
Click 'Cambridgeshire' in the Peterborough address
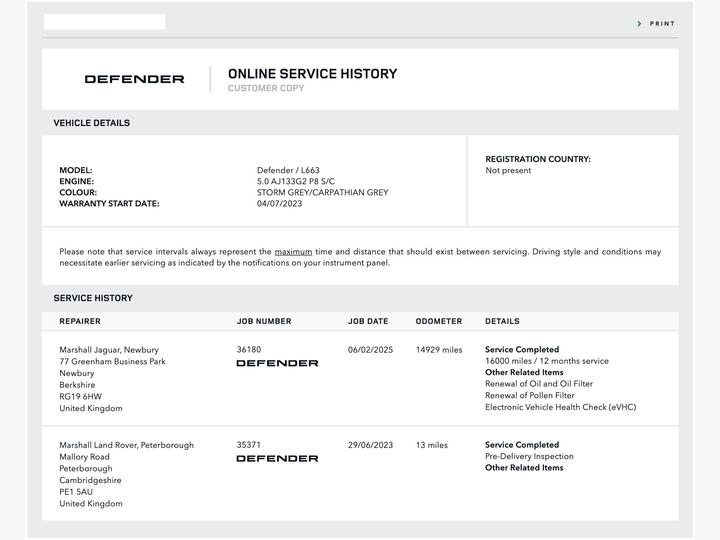[x=90, y=480]
